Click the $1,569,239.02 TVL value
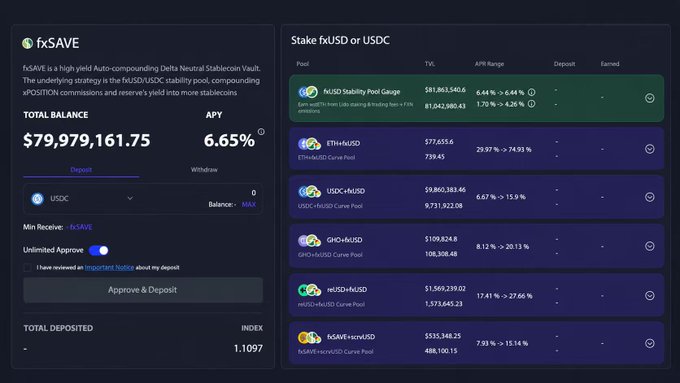 pos(445,288)
